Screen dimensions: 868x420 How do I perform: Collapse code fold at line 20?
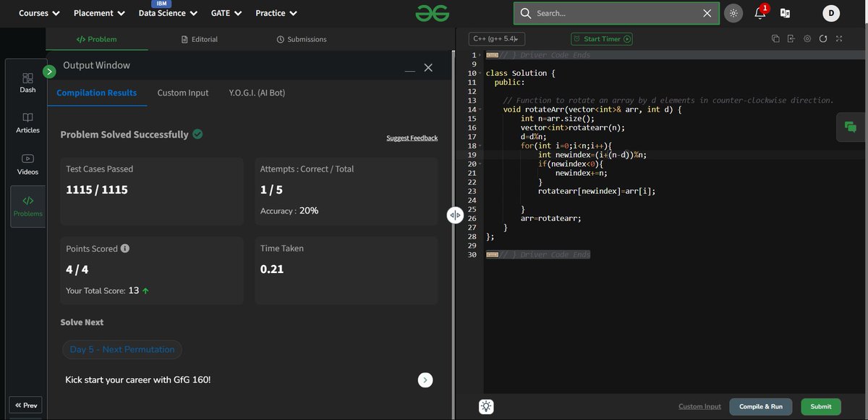pyautogui.click(x=479, y=164)
